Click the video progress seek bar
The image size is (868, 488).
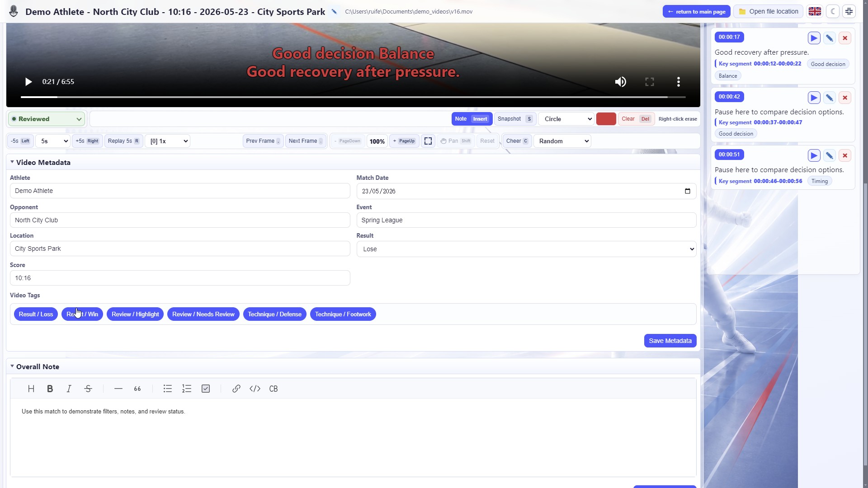click(x=353, y=97)
